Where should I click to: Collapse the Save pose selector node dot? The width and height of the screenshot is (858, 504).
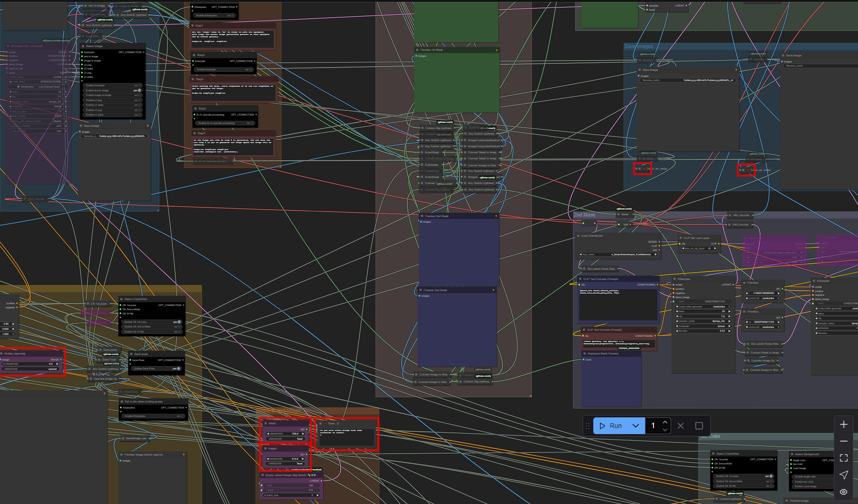click(x=131, y=354)
